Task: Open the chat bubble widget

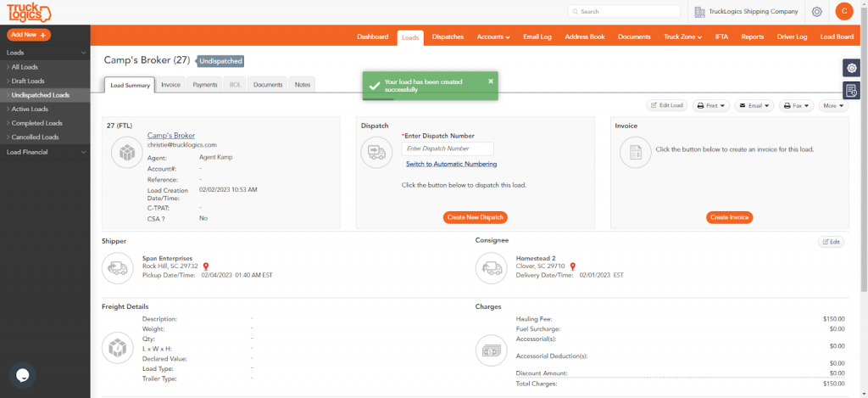Action: click(x=23, y=375)
